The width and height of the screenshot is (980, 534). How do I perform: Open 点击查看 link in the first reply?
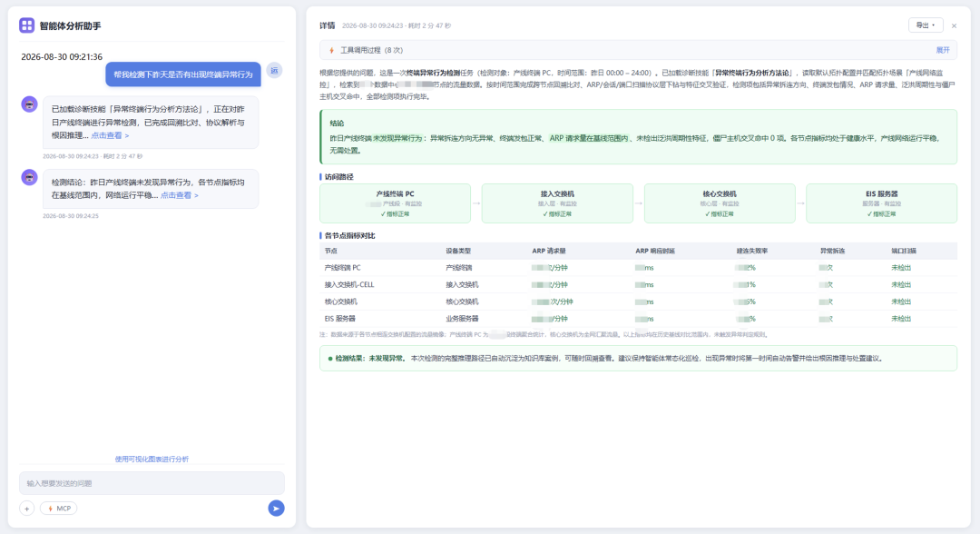(110, 135)
